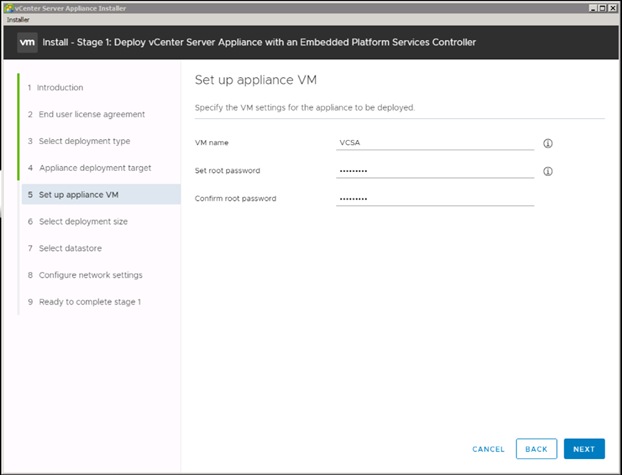
Task: Click the installer app icon in title bar
Action: pos(9,8)
